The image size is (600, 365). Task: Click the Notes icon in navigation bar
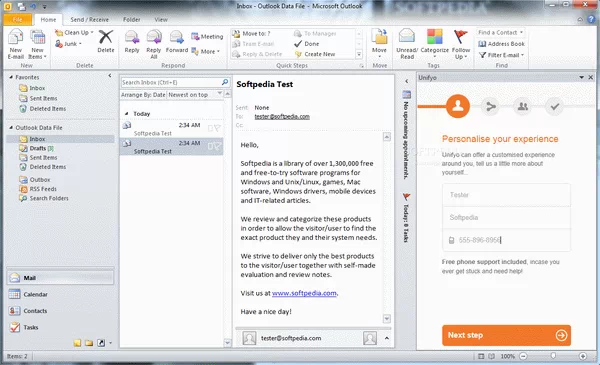[78, 343]
